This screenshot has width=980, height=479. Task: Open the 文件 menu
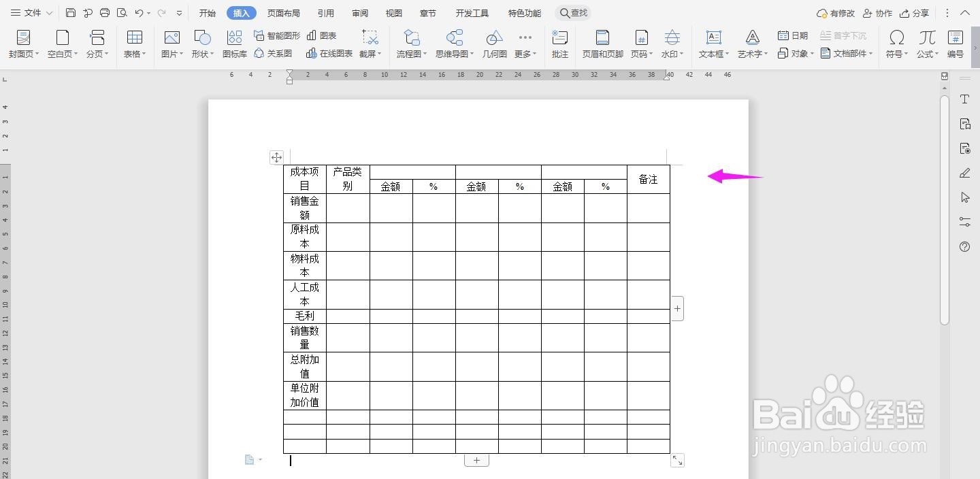click(31, 13)
